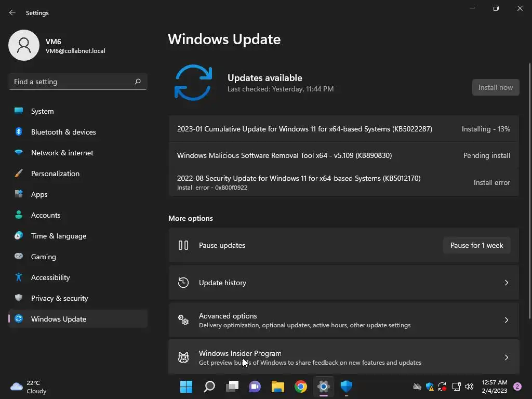
Task: Open the Accounts category
Action: coord(78,215)
